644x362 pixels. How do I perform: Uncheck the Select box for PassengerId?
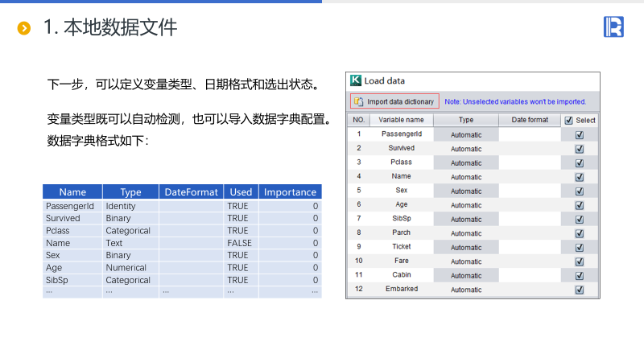pyautogui.click(x=579, y=135)
